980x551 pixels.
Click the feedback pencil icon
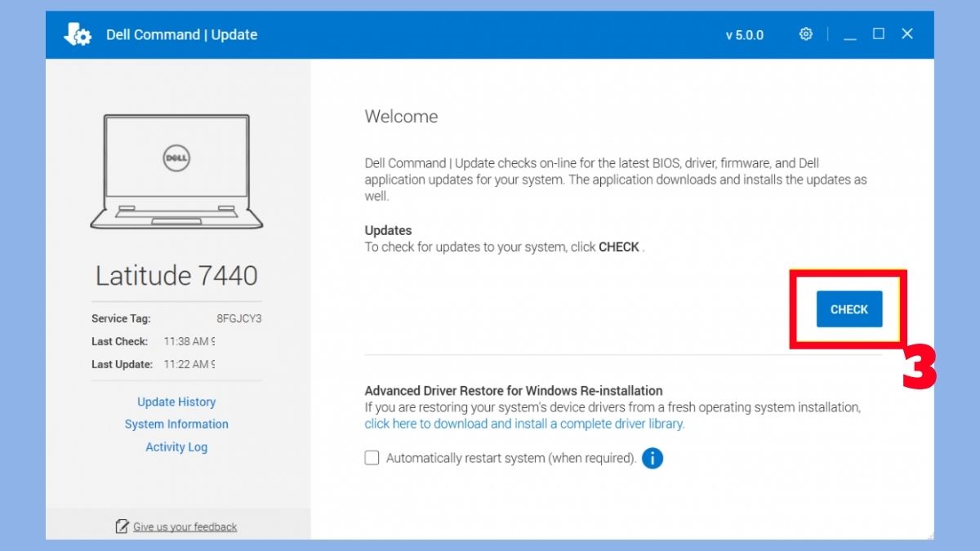tap(122, 527)
